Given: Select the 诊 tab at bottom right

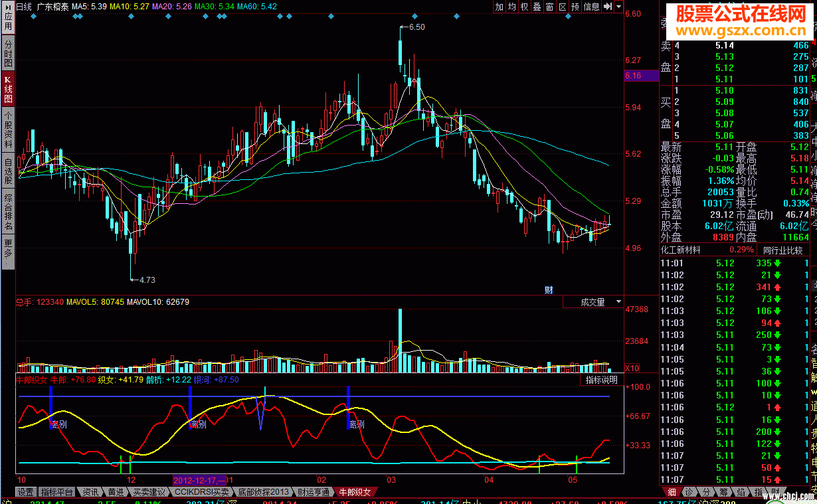Looking at the screenshot, I should [x=689, y=492].
